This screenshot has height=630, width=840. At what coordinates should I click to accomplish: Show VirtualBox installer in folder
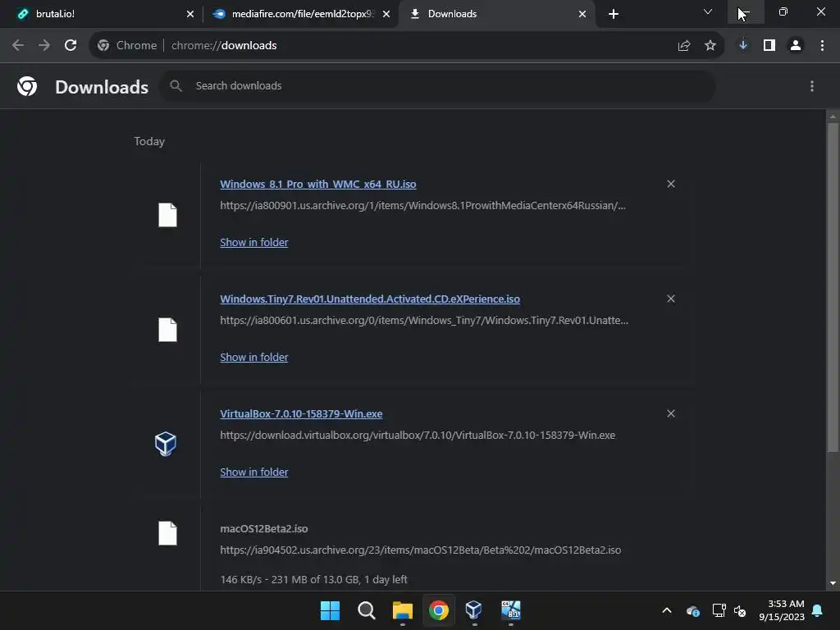pos(254,472)
